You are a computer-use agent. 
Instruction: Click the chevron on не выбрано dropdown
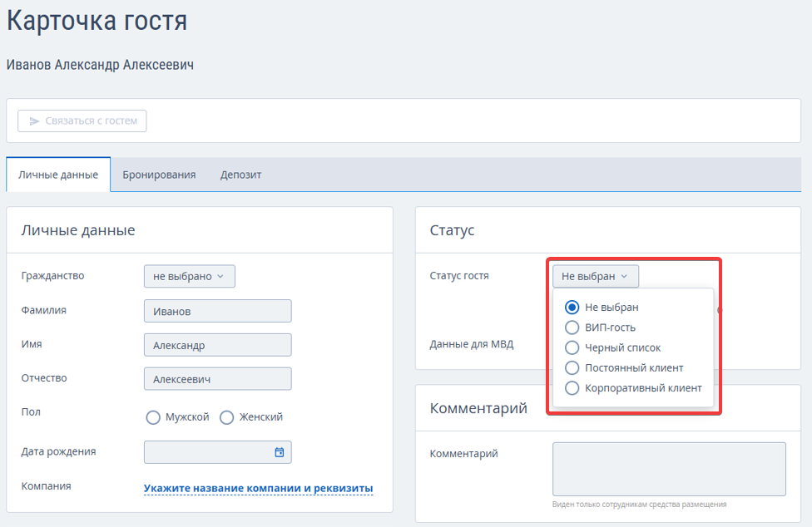220,276
